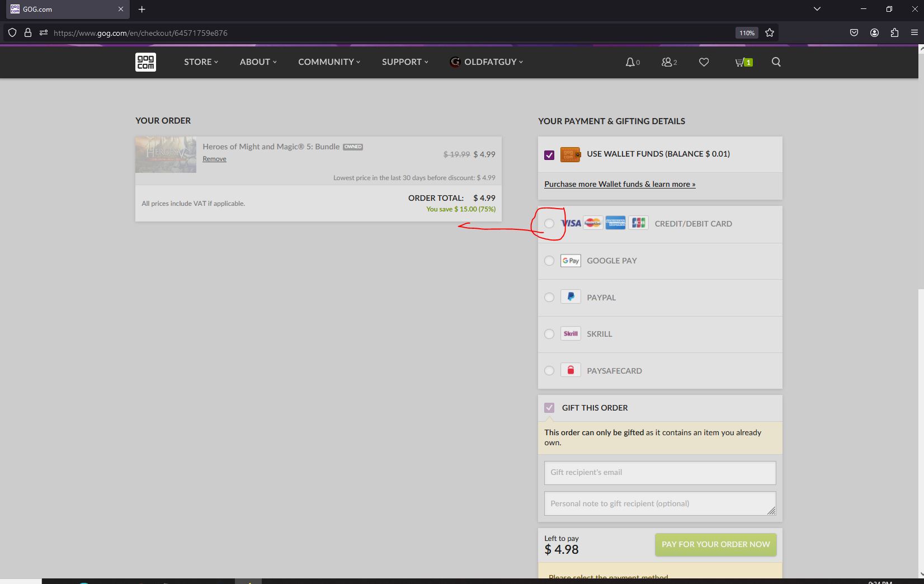Open the Firefox hamburger menu
924x584 pixels.
tap(914, 32)
